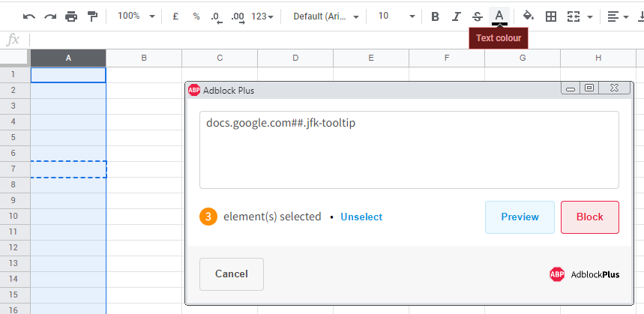This screenshot has height=314, width=644.
Task: Click the 'element(s) selected' text
Action: click(x=272, y=217)
